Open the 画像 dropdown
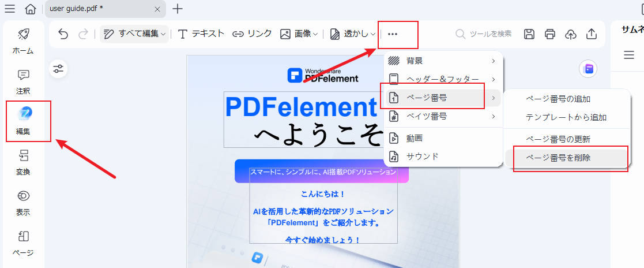The width and height of the screenshot is (644, 268). point(299,33)
